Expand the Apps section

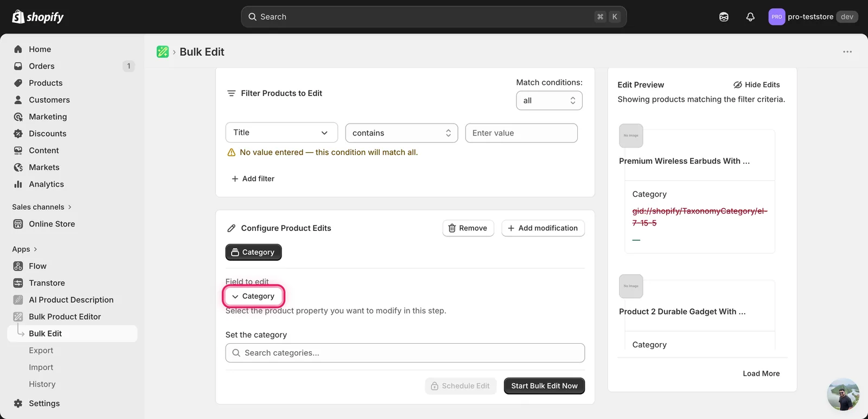24,249
